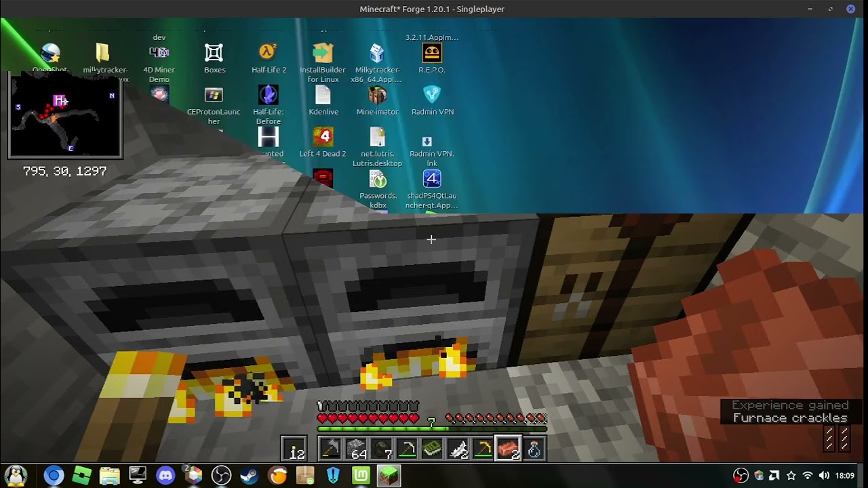Open Steam from the taskbar
The height and width of the screenshot is (488, 868).
(250, 475)
